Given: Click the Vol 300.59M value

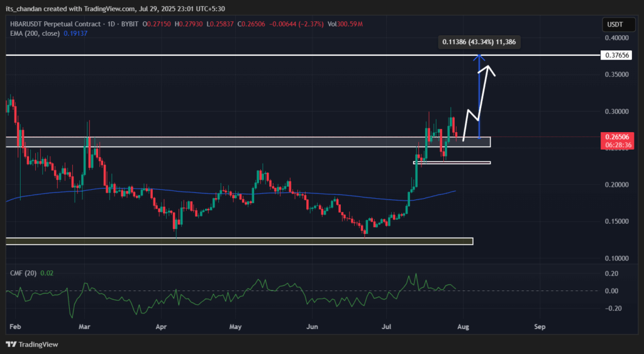Looking at the screenshot, I should coord(345,25).
